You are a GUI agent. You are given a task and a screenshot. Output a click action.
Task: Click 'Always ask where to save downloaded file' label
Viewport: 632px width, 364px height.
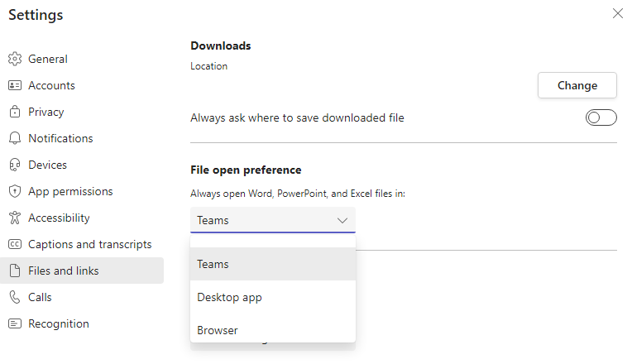point(297,117)
